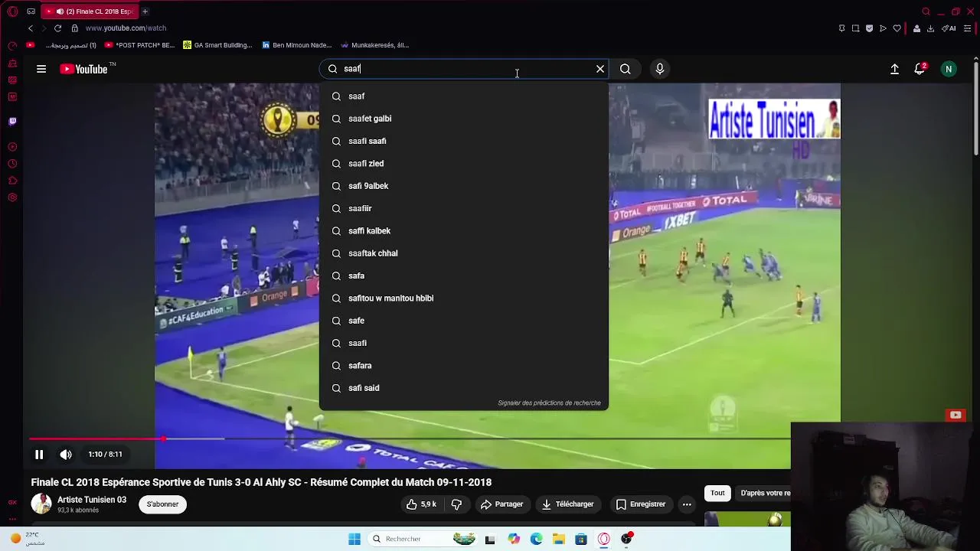Toggle the Opera ad-blocker shield icon

pyautogui.click(x=869, y=28)
